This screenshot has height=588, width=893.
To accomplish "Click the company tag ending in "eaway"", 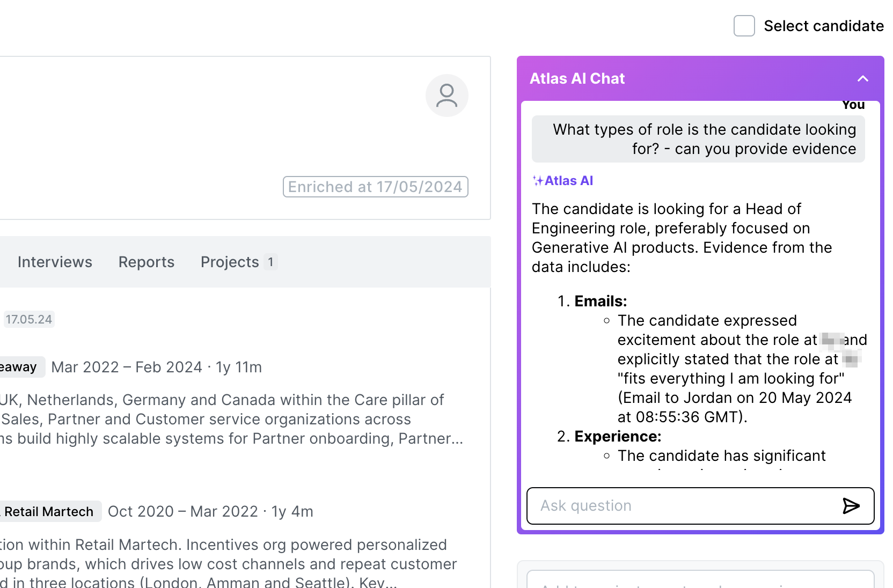I will (x=19, y=367).
